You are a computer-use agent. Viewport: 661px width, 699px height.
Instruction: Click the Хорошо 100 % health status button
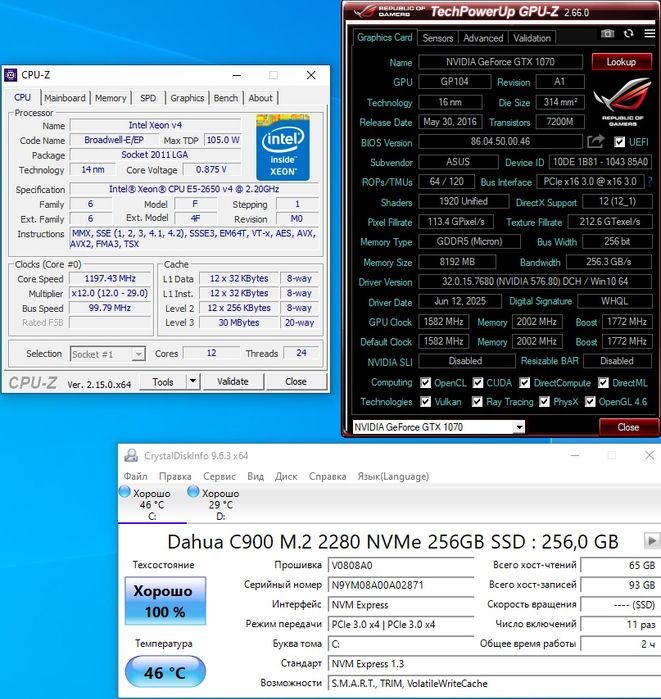point(165,600)
